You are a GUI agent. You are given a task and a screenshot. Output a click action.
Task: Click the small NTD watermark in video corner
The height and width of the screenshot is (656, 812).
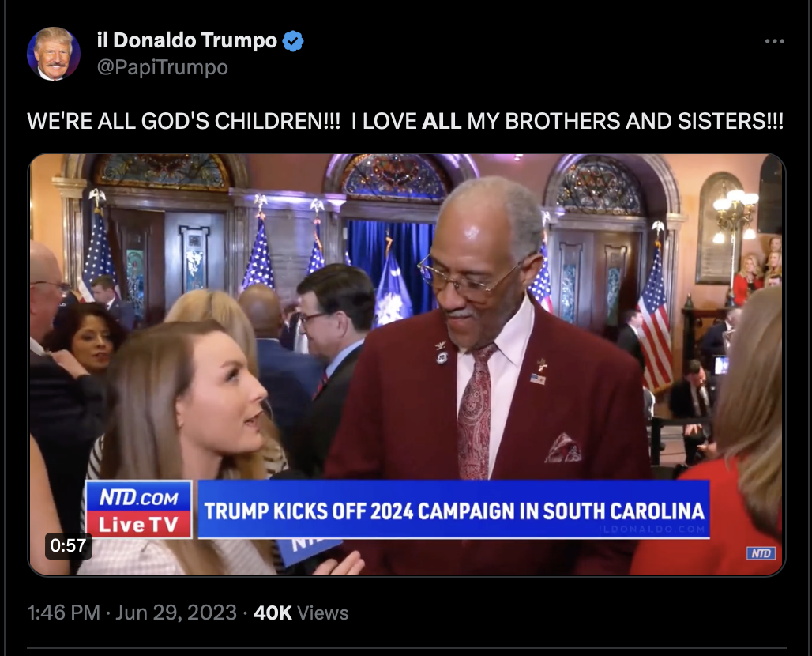pos(761,553)
